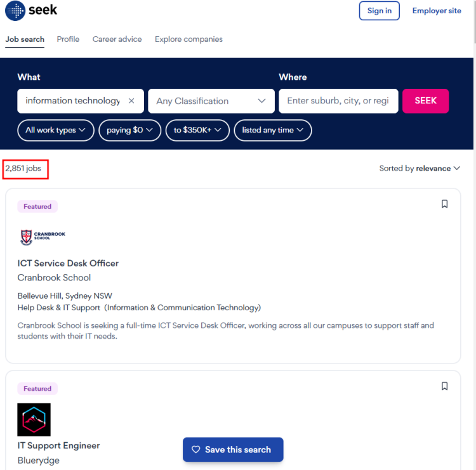Click the Featured badge on Cranbrook job
Screen dimensions: 476x470
[37, 207]
